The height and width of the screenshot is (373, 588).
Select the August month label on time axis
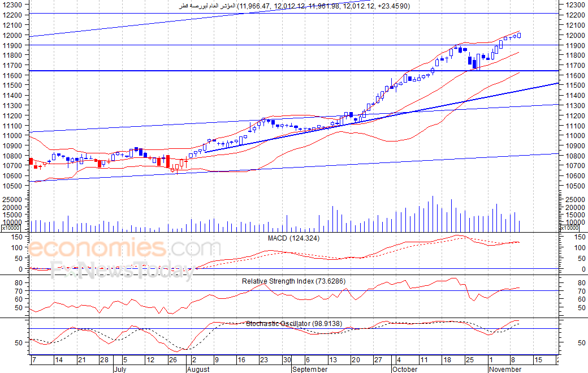click(x=198, y=369)
